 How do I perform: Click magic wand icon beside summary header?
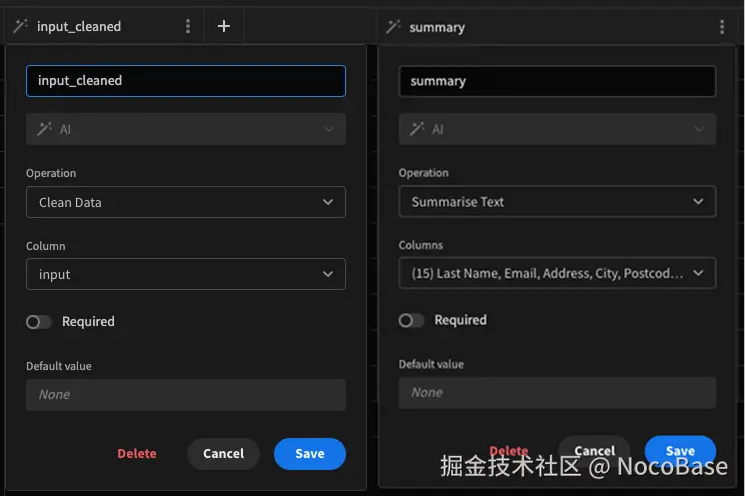pyautogui.click(x=393, y=27)
